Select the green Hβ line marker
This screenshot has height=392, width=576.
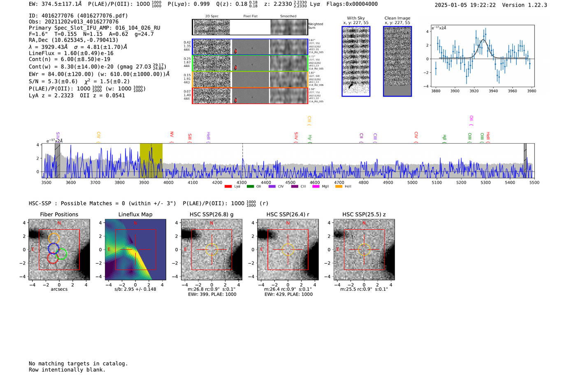point(444,139)
